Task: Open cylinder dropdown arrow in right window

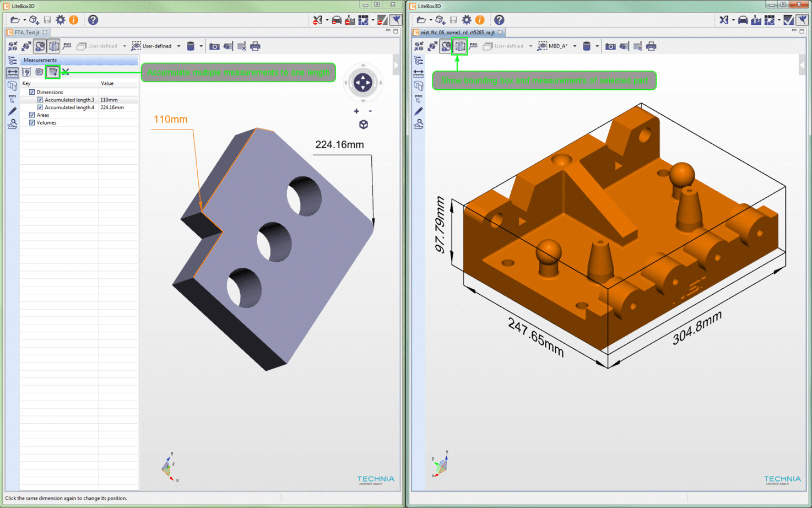Action: pos(597,46)
